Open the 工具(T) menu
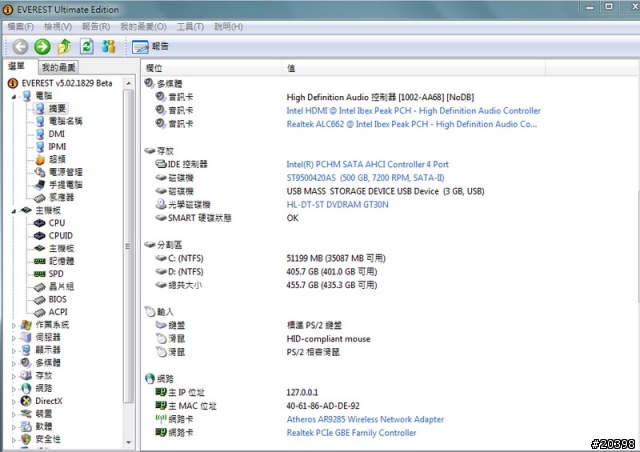Screen dimensions: 640x452 (190, 27)
